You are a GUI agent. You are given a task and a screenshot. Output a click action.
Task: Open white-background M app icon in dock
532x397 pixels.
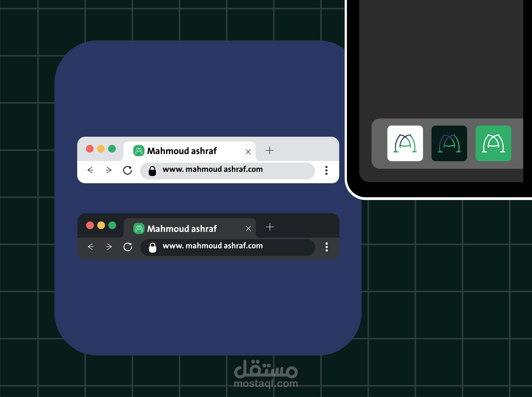[405, 143]
